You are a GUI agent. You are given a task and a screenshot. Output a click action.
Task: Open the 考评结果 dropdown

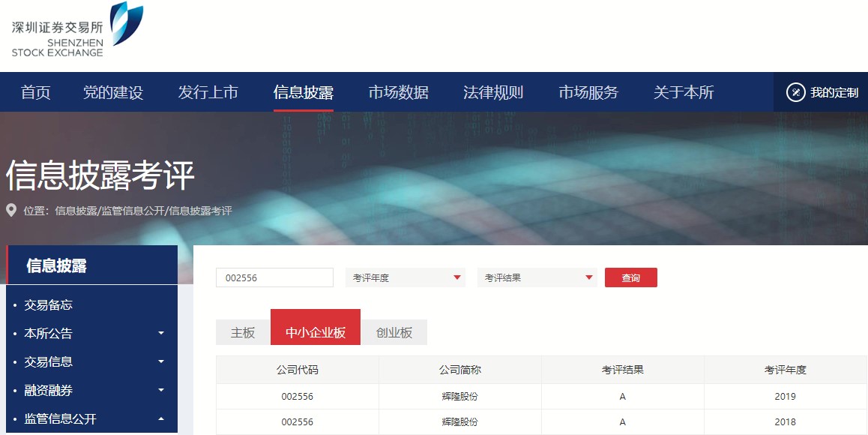point(537,277)
